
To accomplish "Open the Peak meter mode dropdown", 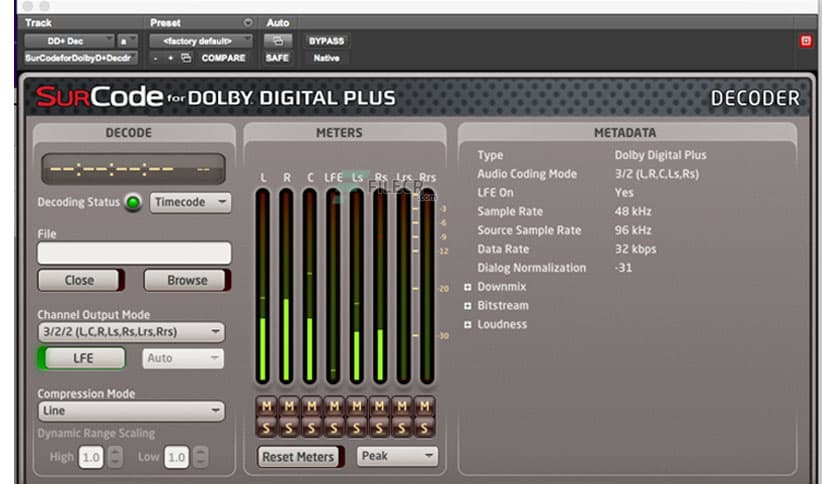I will click(397, 456).
